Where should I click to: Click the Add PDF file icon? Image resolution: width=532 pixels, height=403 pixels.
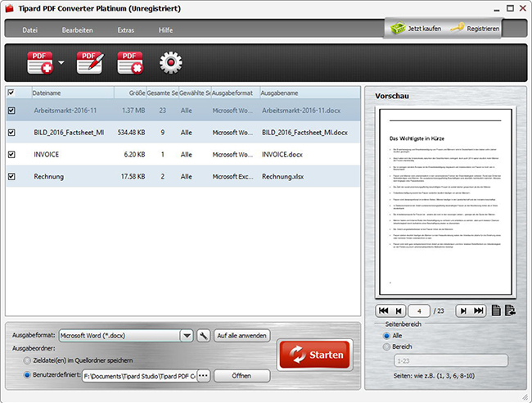click(40, 62)
